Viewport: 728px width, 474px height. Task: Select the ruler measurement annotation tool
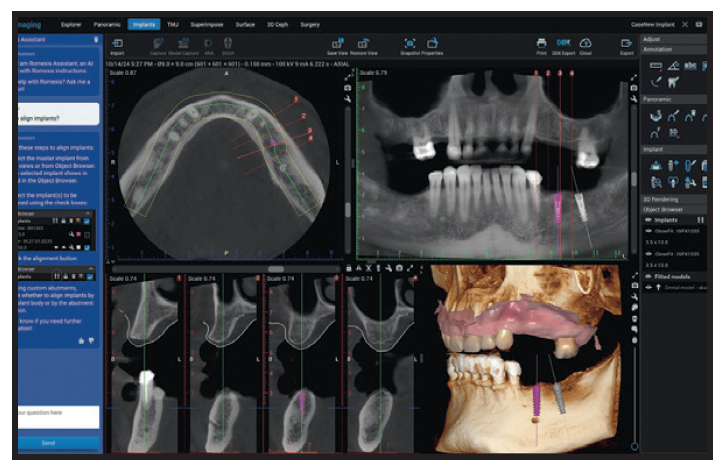656,65
